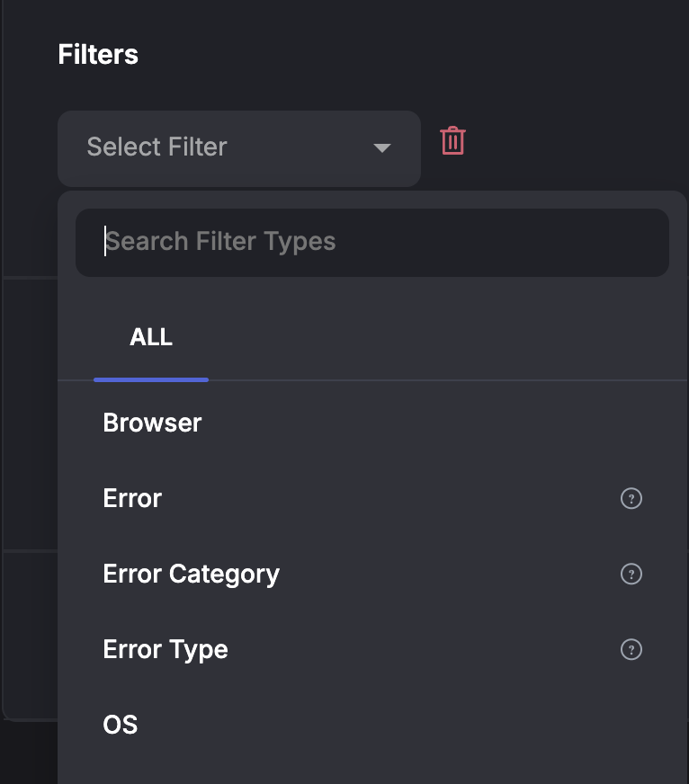Click the help icon beside Error Type
This screenshot has height=784, width=689.
point(631,649)
